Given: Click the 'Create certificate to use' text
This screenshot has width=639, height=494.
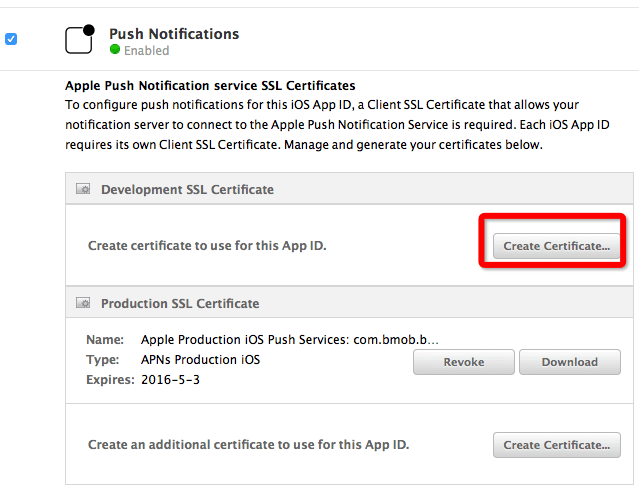Looking at the screenshot, I should tap(207, 245).
